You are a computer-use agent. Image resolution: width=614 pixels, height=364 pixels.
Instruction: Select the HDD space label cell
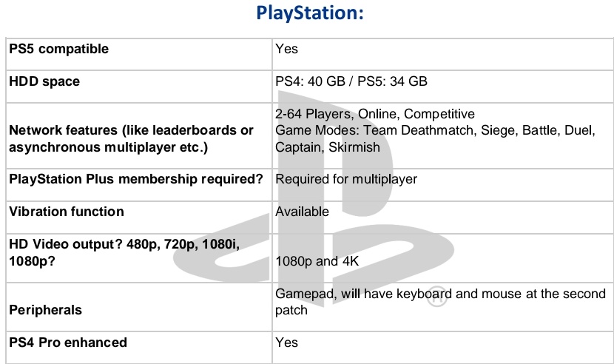click(x=44, y=81)
